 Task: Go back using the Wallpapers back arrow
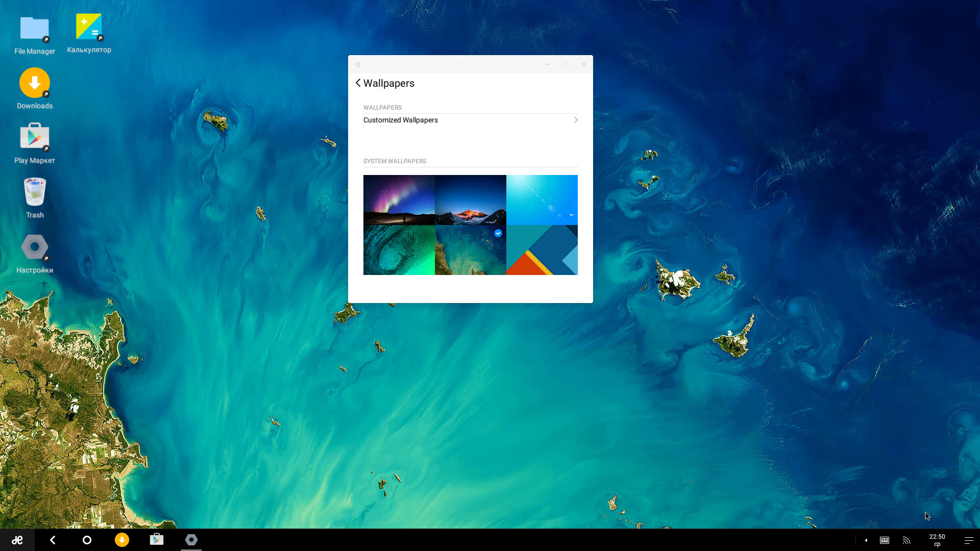point(358,83)
